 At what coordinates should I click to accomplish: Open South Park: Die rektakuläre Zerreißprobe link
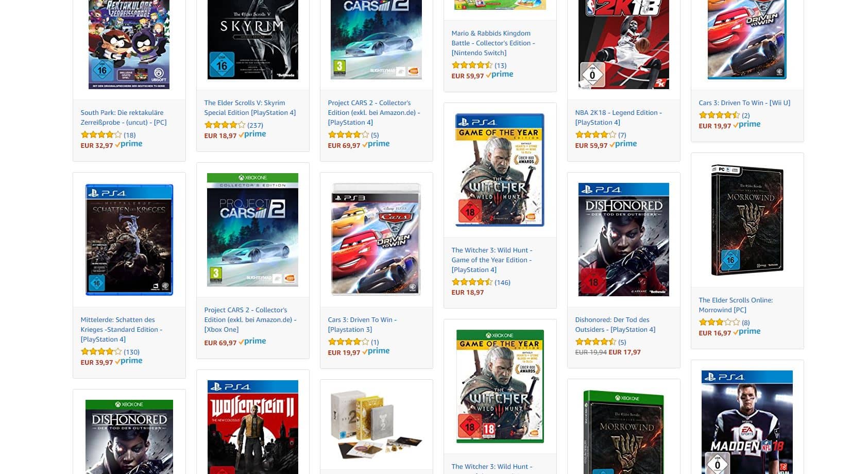(x=124, y=117)
